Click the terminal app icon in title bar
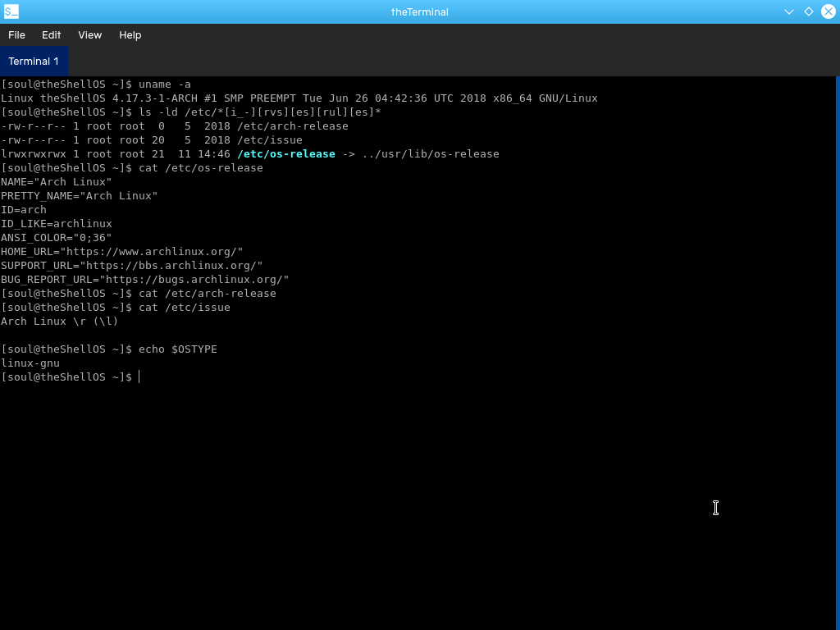Image resolution: width=840 pixels, height=630 pixels. coord(11,11)
